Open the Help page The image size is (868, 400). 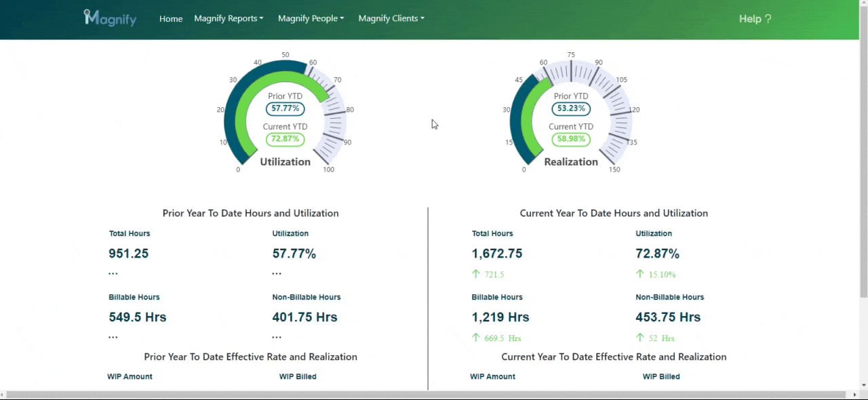point(755,19)
